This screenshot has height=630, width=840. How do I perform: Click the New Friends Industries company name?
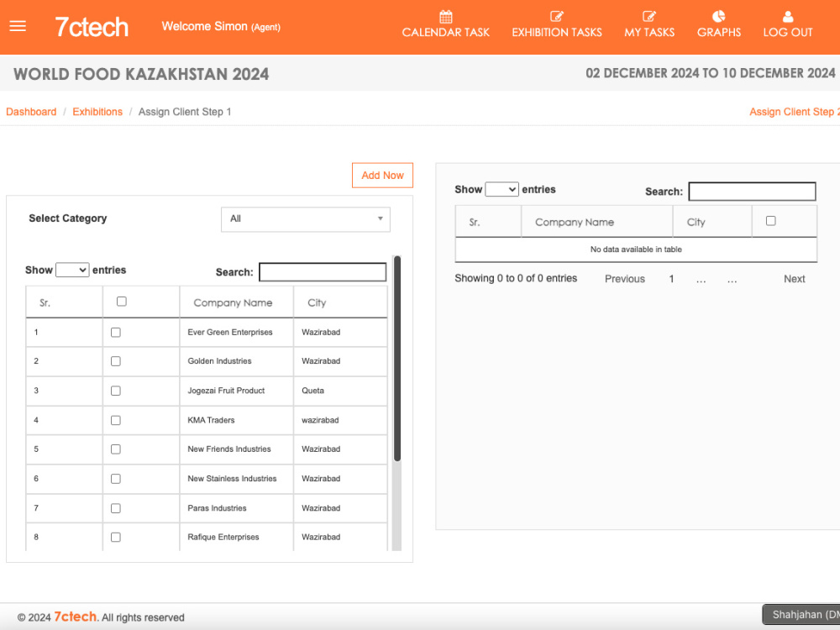coord(229,449)
